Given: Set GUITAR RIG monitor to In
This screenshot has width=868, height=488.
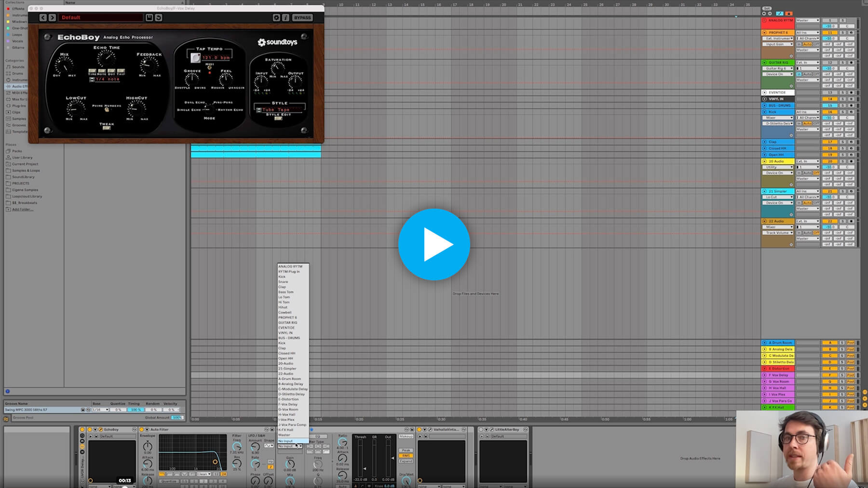Looking at the screenshot, I should [x=799, y=74].
